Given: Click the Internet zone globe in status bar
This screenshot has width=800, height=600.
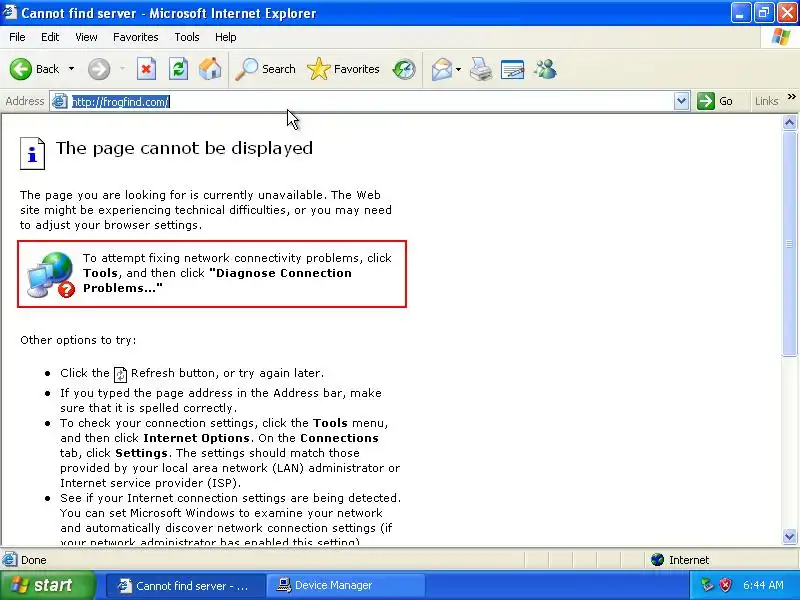Looking at the screenshot, I should click(x=657, y=560).
